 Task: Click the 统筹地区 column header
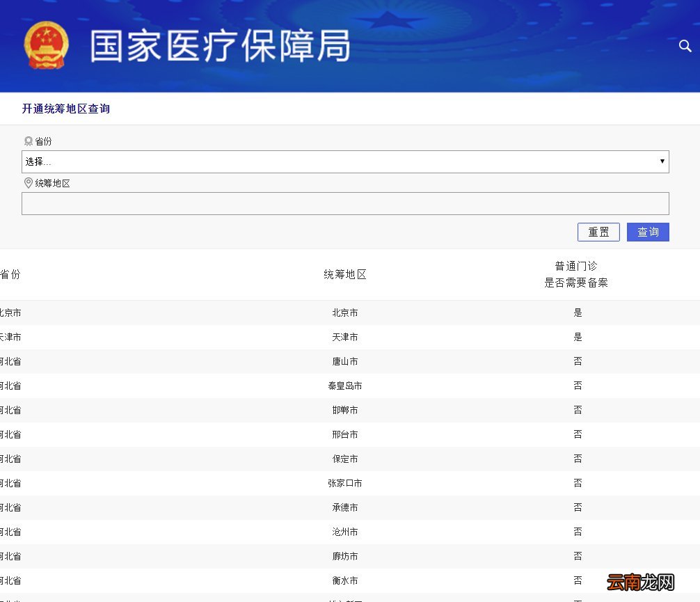[x=345, y=274]
